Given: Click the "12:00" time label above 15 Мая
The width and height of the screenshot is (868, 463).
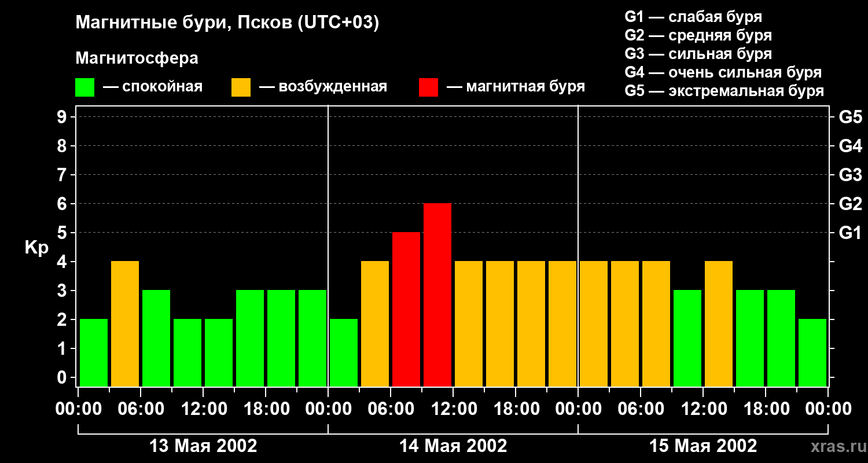Looking at the screenshot, I should [703, 409].
